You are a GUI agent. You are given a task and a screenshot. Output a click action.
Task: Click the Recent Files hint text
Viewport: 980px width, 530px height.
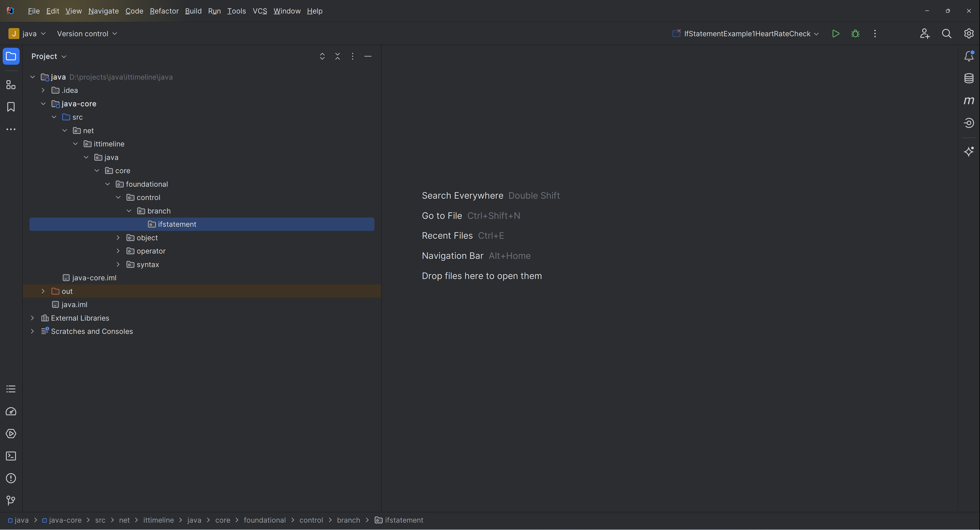[447, 235]
